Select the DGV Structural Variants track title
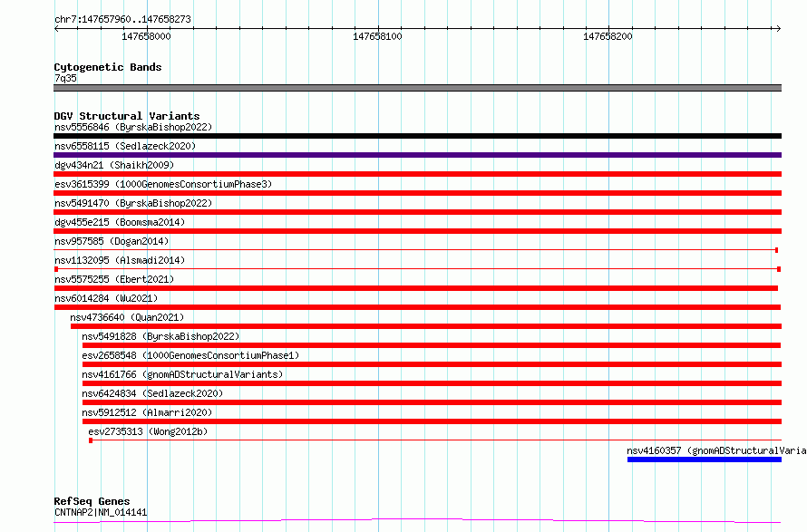Image resolution: width=807 pixels, height=532 pixels. (x=127, y=116)
